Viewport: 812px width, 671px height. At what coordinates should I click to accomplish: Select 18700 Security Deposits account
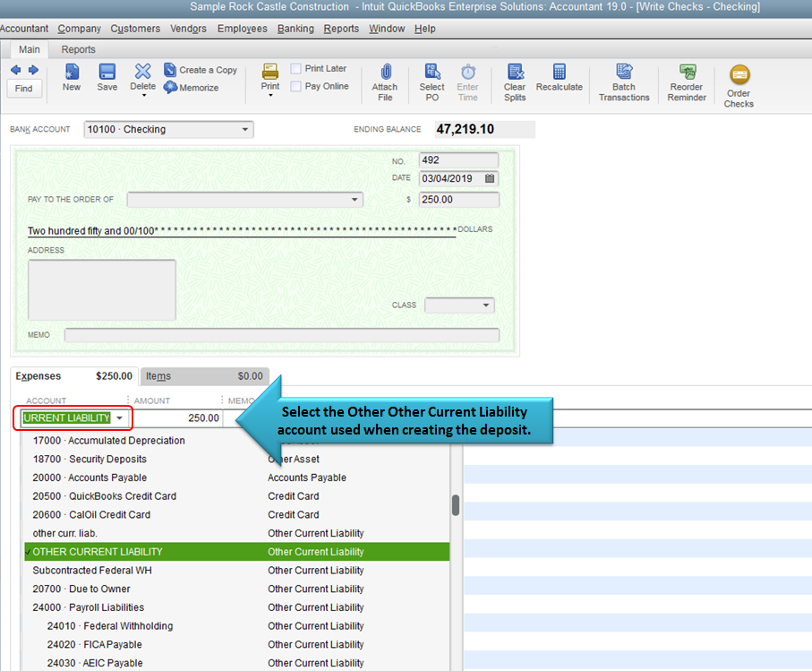pos(236,459)
